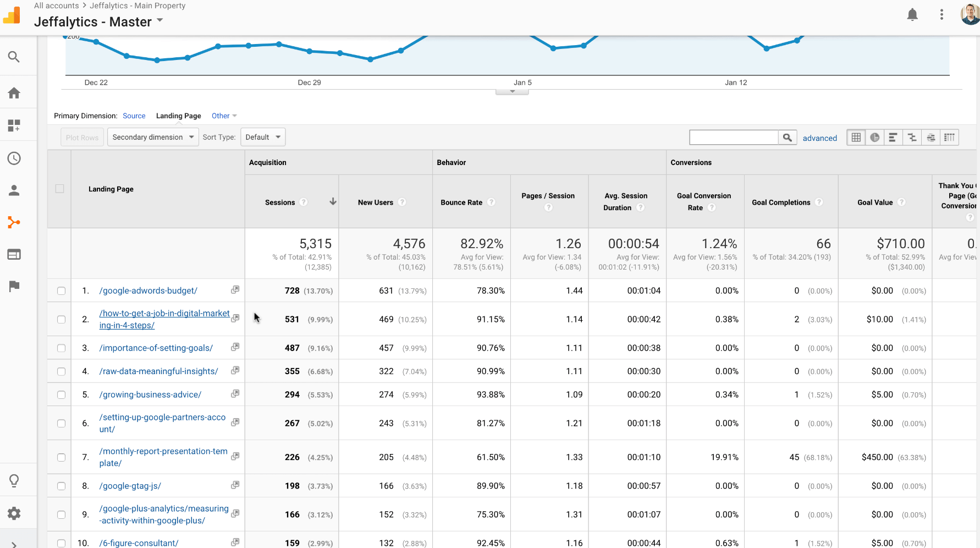Click the All accounts breadcrumb
Screen dimensions: 980x548
pyautogui.click(x=56, y=6)
